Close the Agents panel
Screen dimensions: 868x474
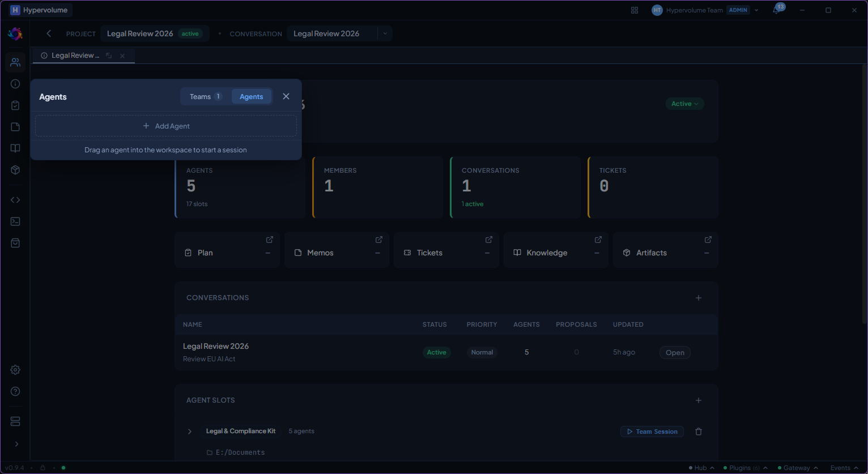pos(286,96)
